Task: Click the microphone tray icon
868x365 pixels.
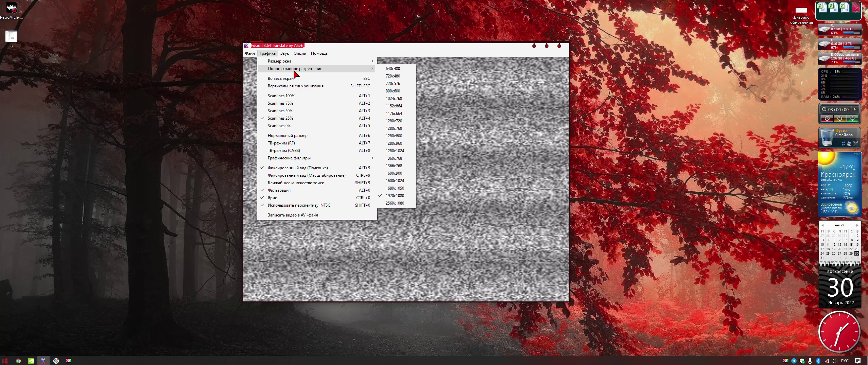Action: (810, 361)
